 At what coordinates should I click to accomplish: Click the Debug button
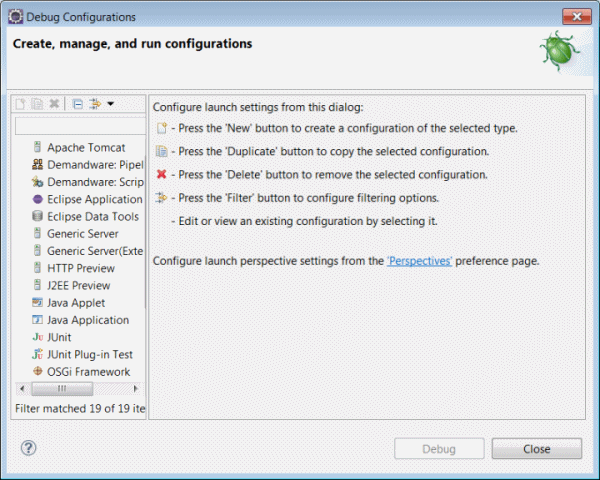[439, 449]
